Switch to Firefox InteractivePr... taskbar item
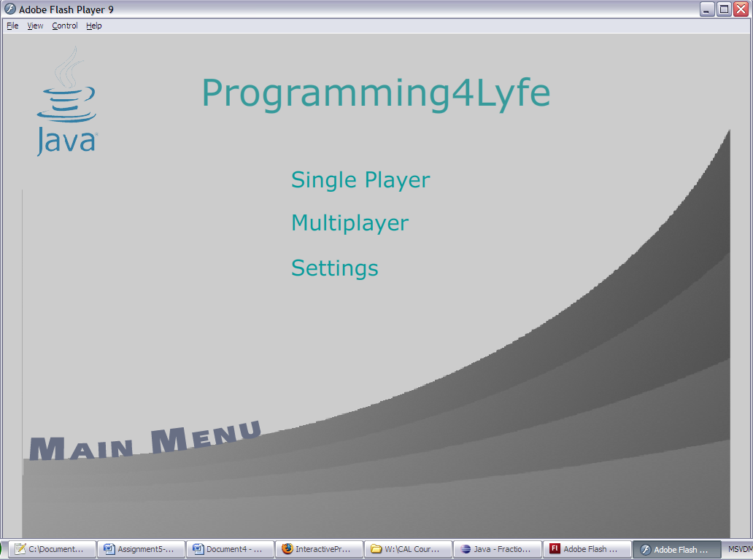The width and height of the screenshot is (753, 560). [x=320, y=549]
